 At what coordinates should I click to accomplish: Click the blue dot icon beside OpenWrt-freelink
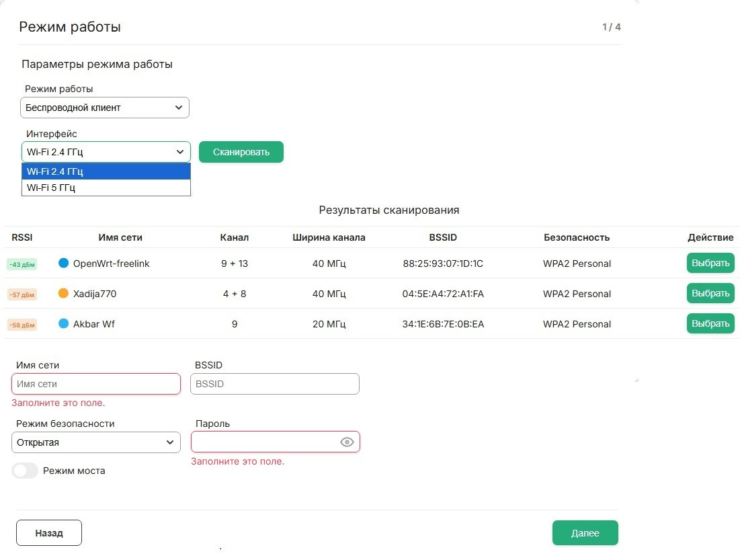[64, 264]
